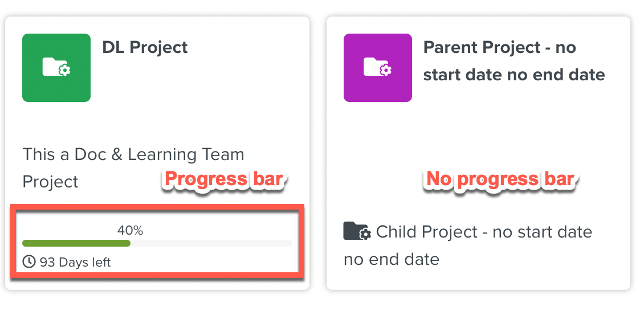644x311 pixels.
Task: Click the white folder-gear glyph in green tile
Action: [56, 67]
